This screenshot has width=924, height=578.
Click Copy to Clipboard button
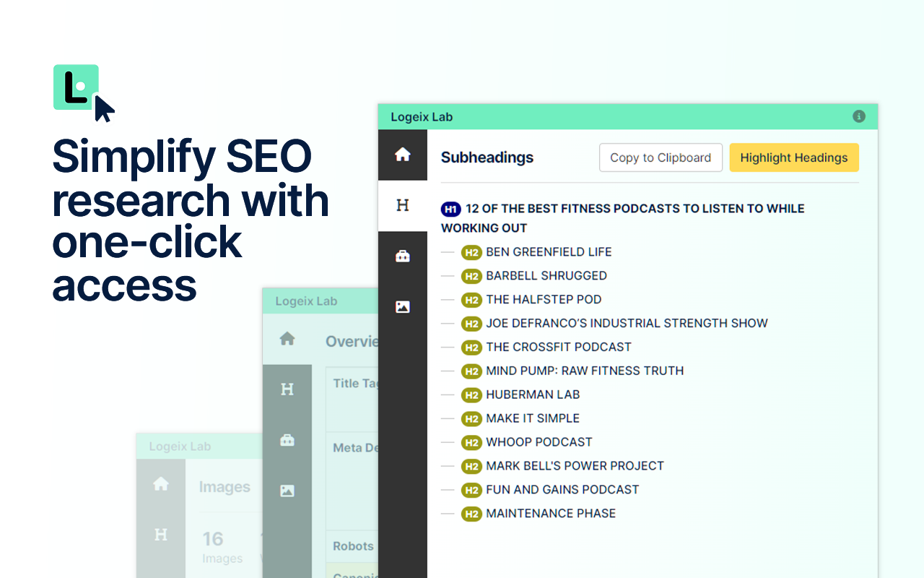click(x=661, y=158)
